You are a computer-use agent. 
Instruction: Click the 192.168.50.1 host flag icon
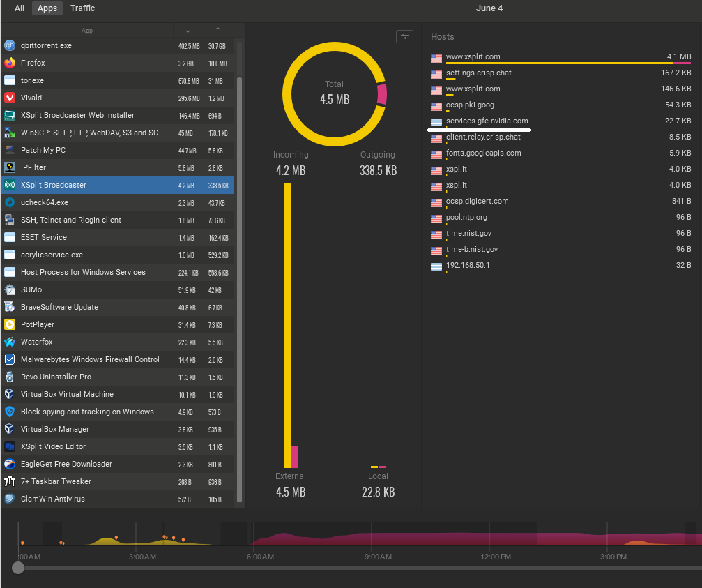pyautogui.click(x=436, y=266)
